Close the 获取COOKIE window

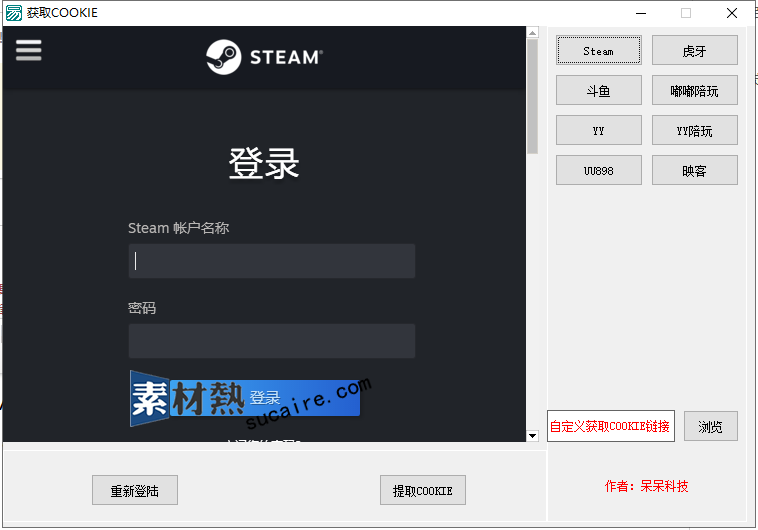click(732, 13)
